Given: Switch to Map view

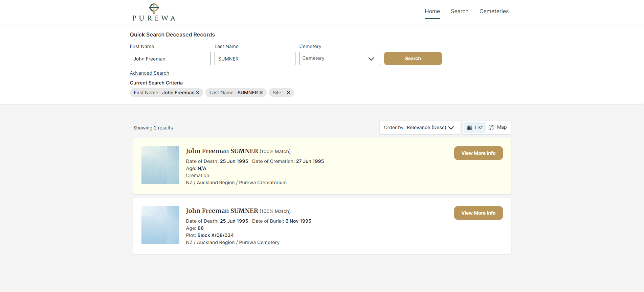Looking at the screenshot, I should click(x=498, y=127).
